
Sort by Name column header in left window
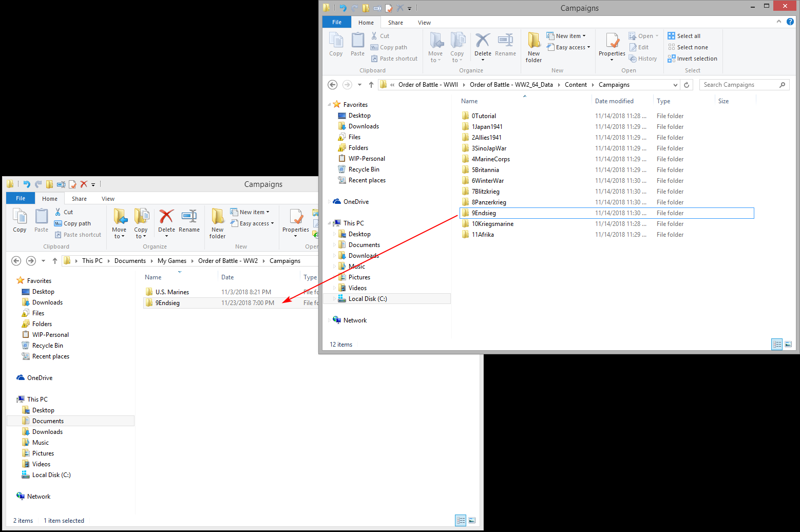point(153,277)
